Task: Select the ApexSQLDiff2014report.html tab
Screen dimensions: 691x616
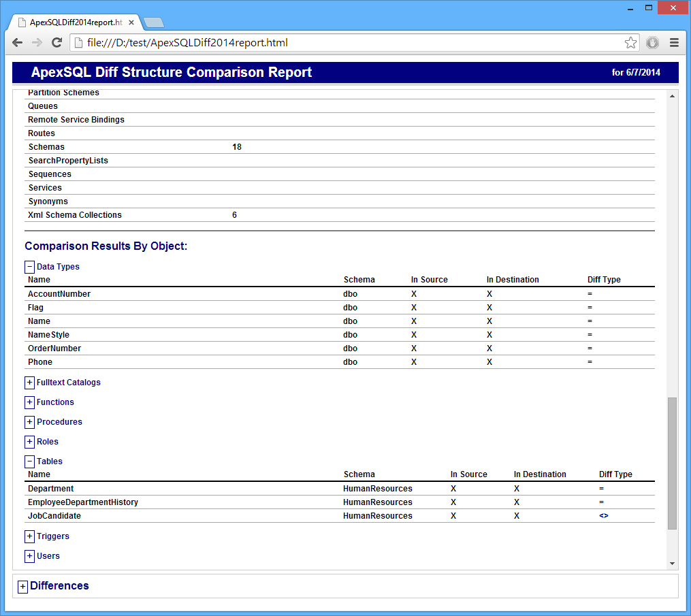Action: 75,22
